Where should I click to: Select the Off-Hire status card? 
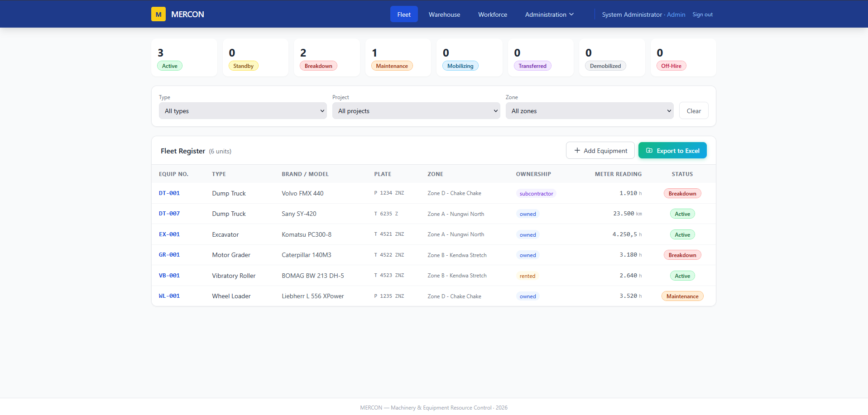click(683, 57)
